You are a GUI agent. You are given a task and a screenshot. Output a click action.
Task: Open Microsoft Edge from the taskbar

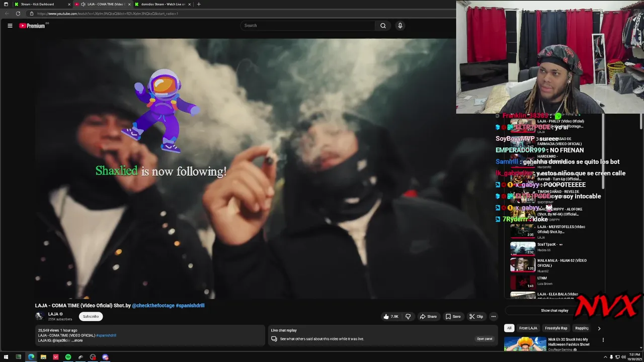pos(31,357)
